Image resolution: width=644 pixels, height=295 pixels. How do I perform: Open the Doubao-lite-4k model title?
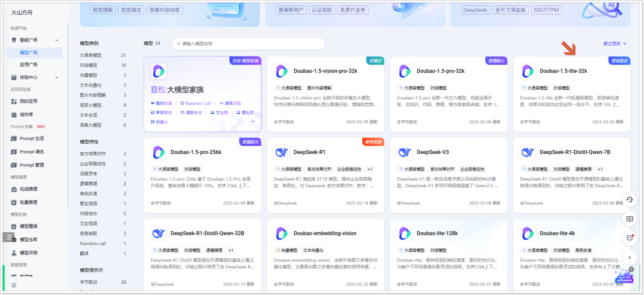tap(557, 233)
